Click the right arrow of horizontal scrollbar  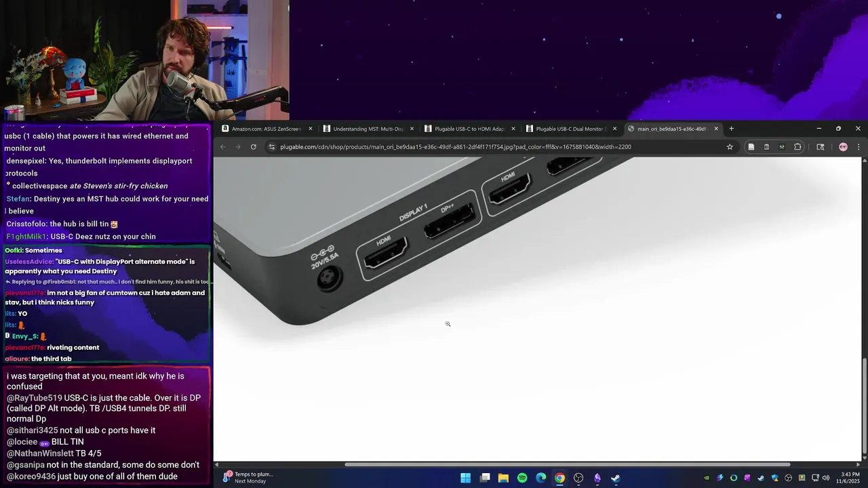coord(857,464)
